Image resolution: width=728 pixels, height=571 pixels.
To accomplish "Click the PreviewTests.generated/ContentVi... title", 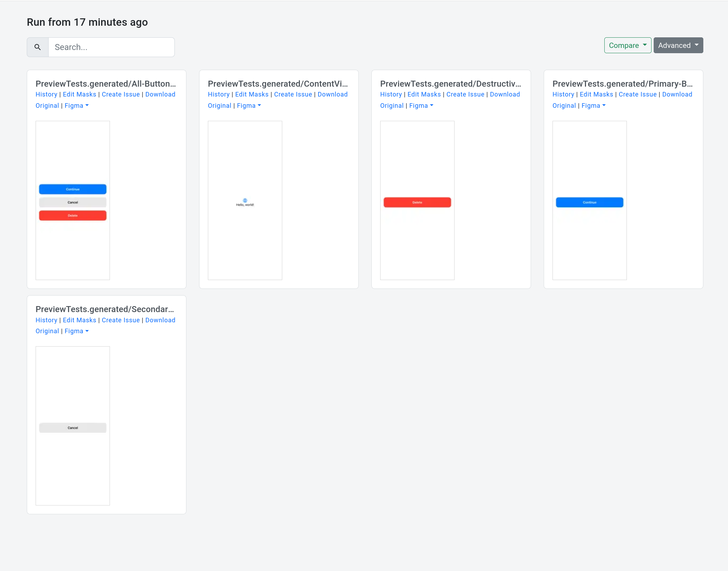I will tap(278, 84).
